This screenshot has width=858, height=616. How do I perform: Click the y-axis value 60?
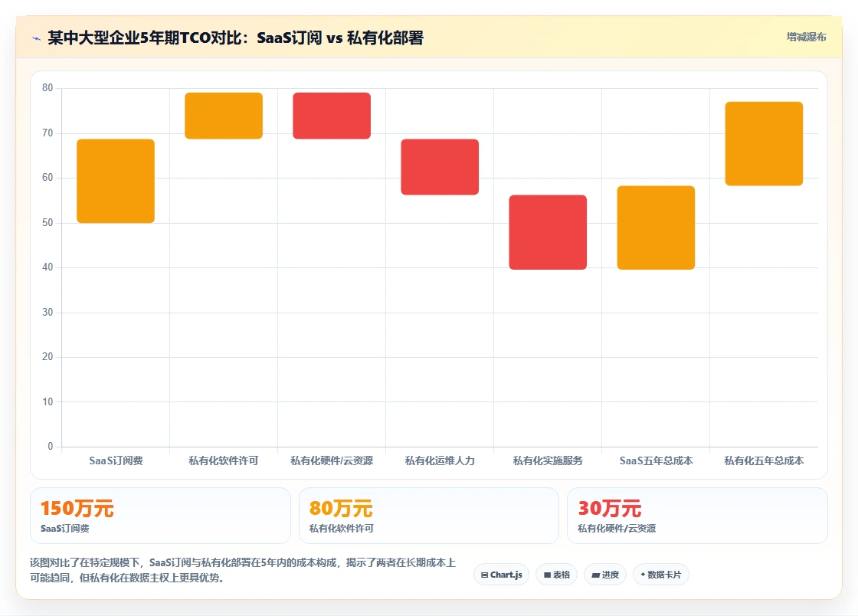(x=47, y=177)
